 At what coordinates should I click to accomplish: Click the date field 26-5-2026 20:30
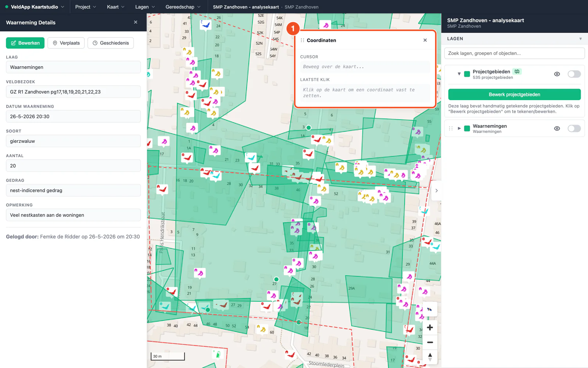point(73,116)
